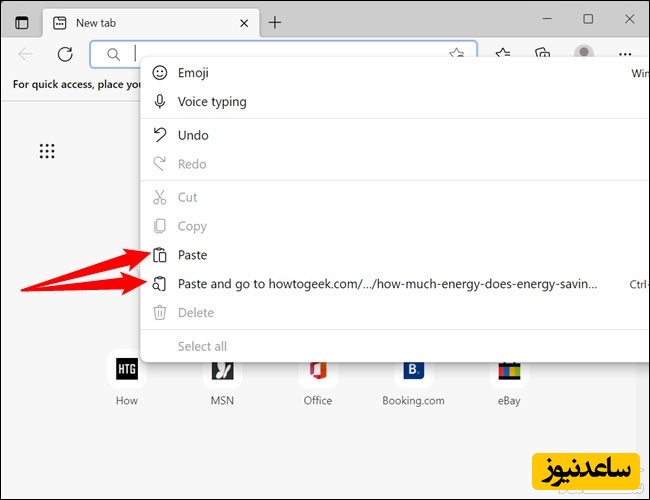Screen dimensions: 650x500
Task: Click Undo in the context menu
Action: [x=193, y=135]
